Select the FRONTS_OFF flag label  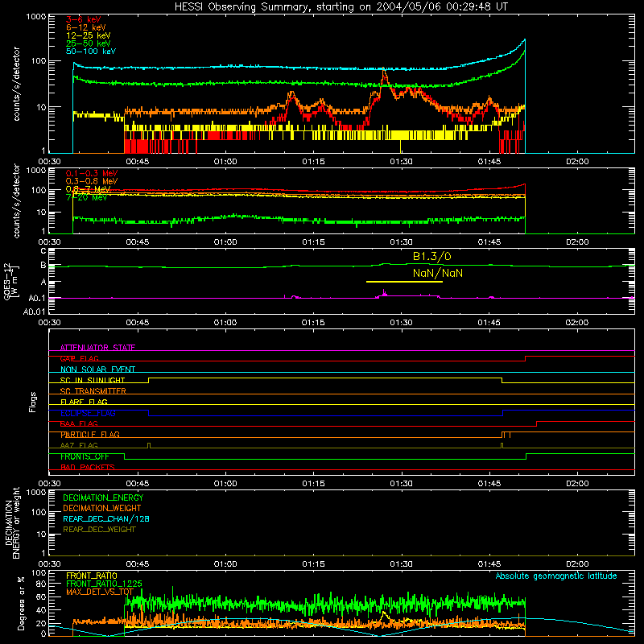[85, 456]
